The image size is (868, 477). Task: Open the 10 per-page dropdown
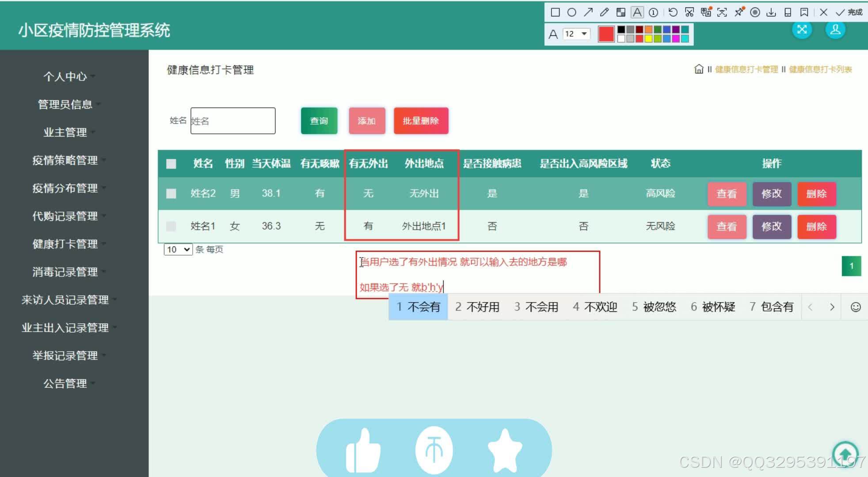[178, 250]
